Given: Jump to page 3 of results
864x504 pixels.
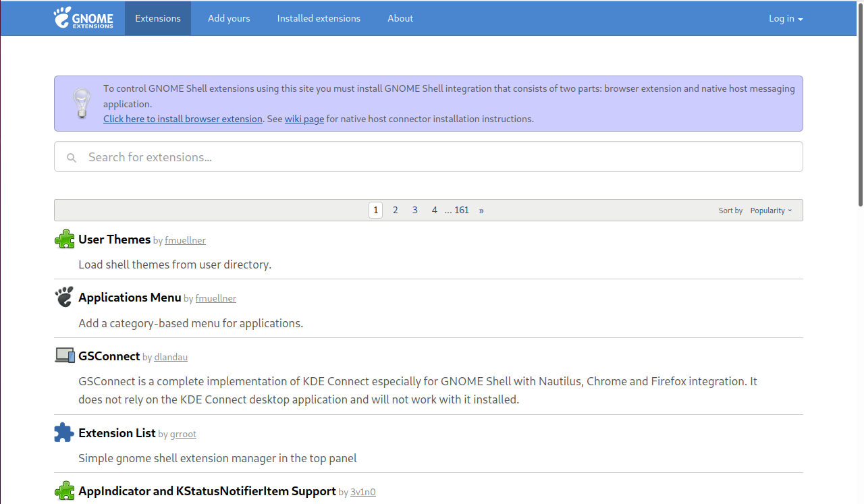Looking at the screenshot, I should click(415, 211).
